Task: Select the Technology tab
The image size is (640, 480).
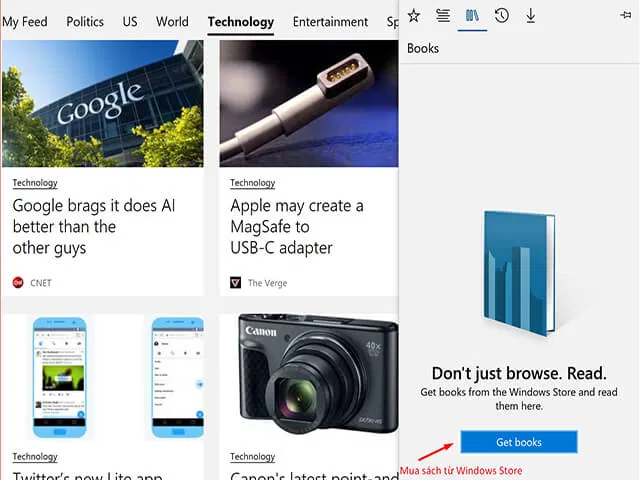Action: click(241, 22)
